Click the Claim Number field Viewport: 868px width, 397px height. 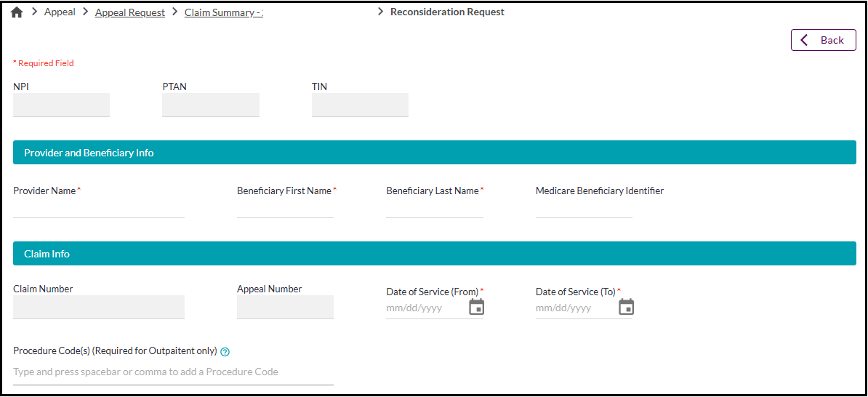pos(99,308)
